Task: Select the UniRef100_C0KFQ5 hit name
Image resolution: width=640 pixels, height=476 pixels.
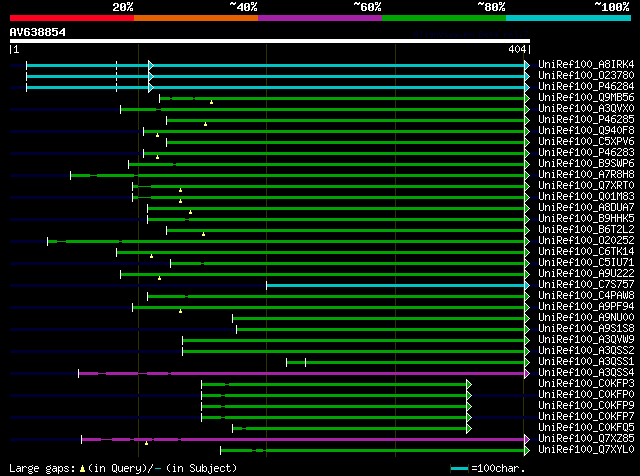Action: 586,428
